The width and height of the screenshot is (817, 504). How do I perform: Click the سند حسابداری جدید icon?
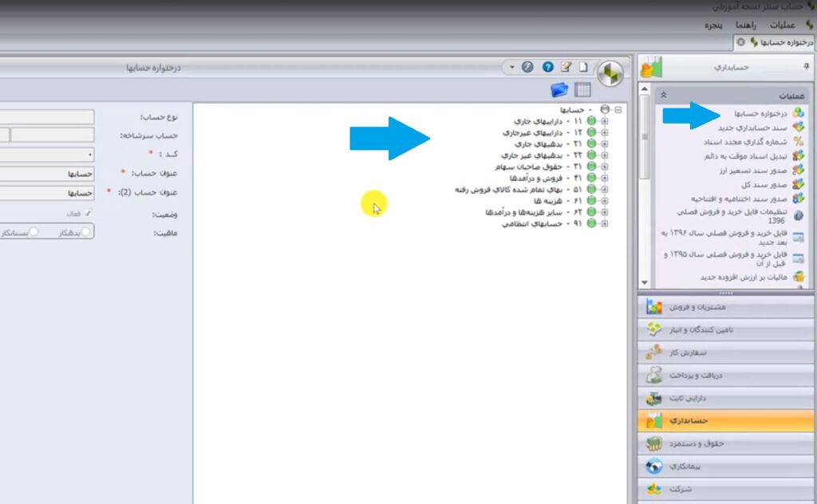798,127
